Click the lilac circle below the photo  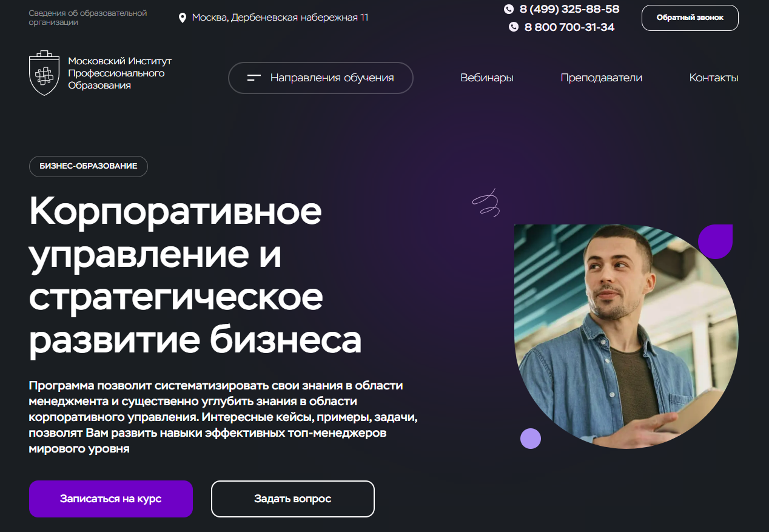coord(531,438)
